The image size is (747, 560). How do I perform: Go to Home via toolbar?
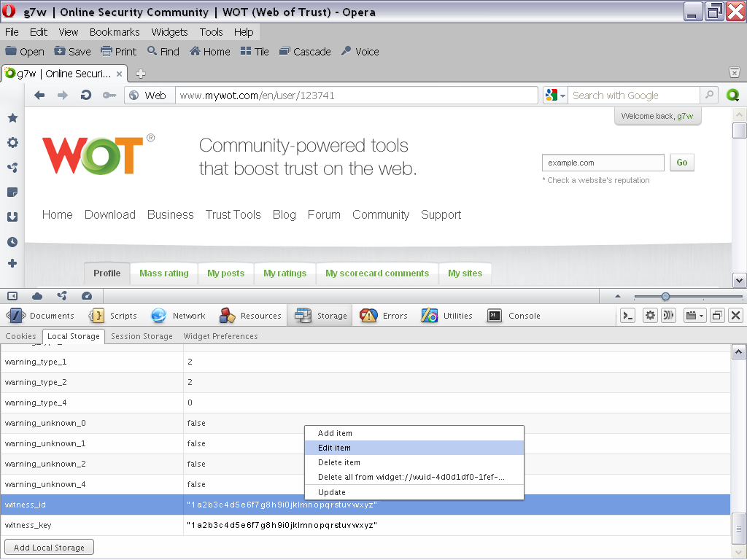click(209, 52)
